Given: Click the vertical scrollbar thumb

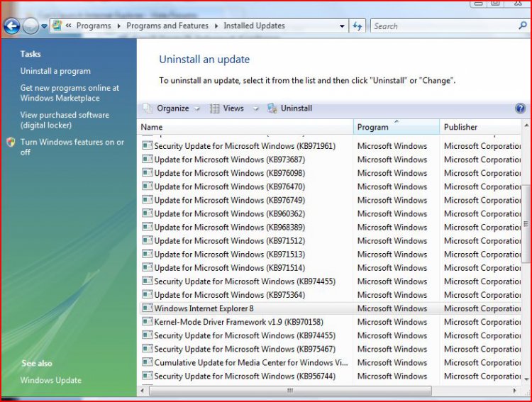Looking at the screenshot, I should tap(526, 224).
